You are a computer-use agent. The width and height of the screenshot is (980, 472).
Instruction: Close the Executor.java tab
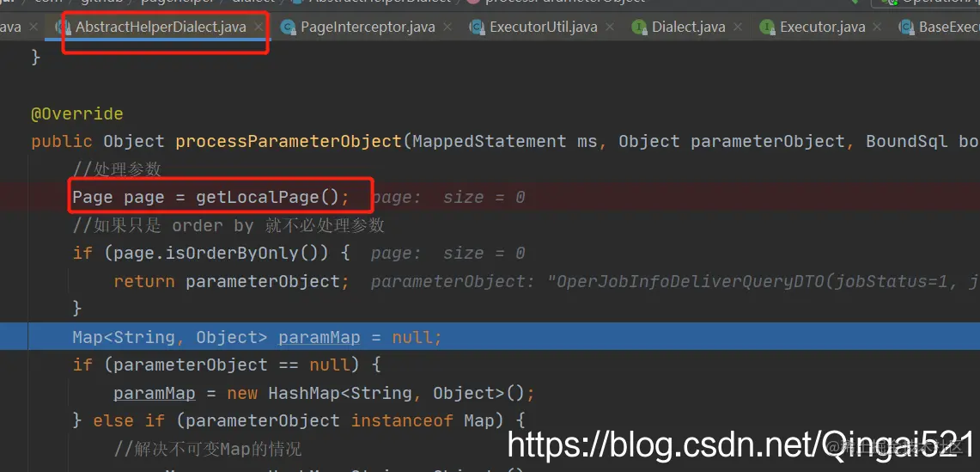tap(878, 28)
